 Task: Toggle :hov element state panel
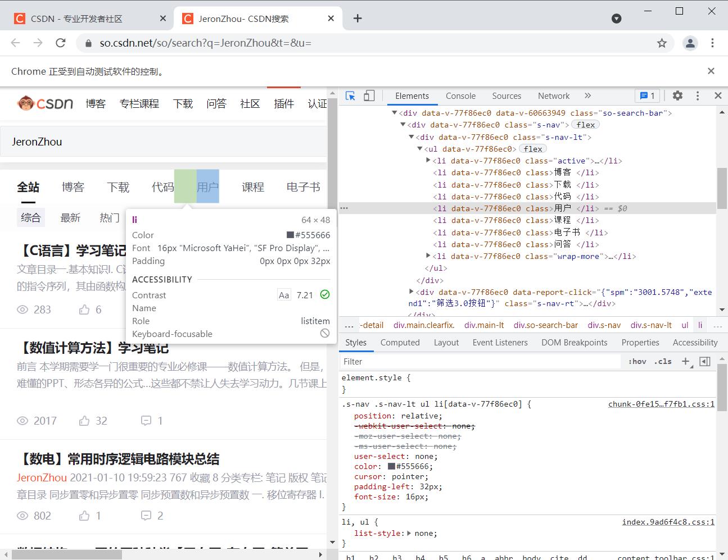tap(637, 362)
